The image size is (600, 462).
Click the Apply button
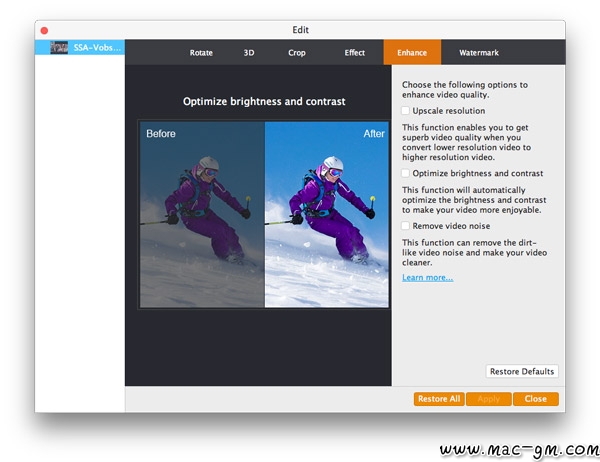click(x=489, y=399)
